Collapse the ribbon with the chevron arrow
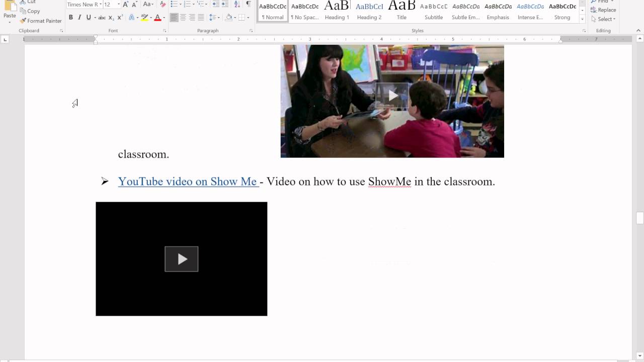The height and width of the screenshot is (362, 644). (x=639, y=31)
